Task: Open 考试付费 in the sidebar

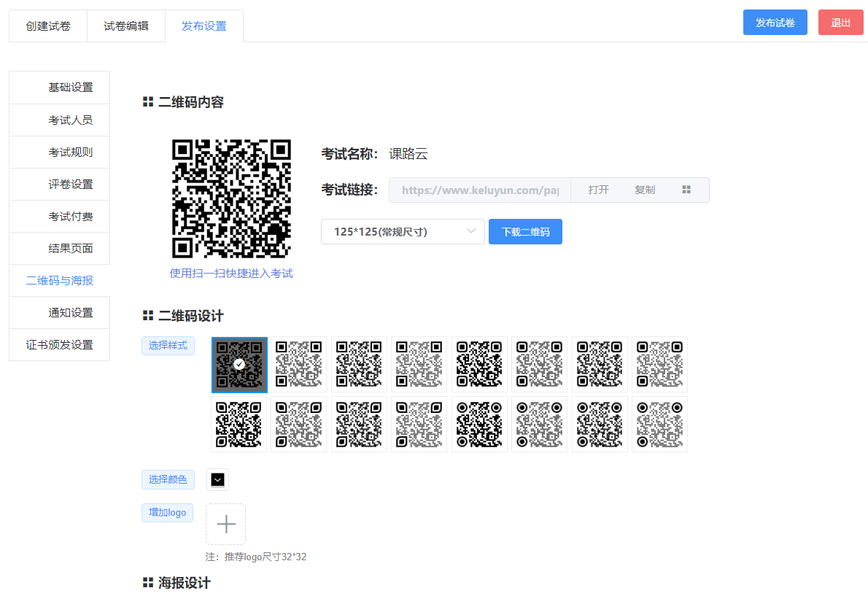Action: 60,217
